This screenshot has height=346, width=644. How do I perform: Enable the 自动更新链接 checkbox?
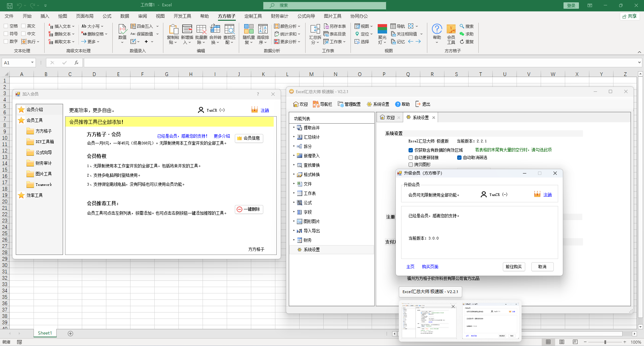[x=411, y=157]
